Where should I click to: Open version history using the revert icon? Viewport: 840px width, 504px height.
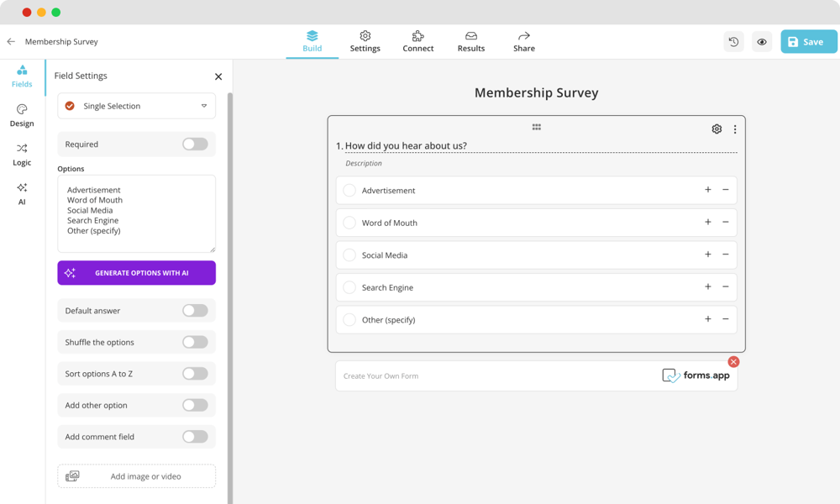732,41
